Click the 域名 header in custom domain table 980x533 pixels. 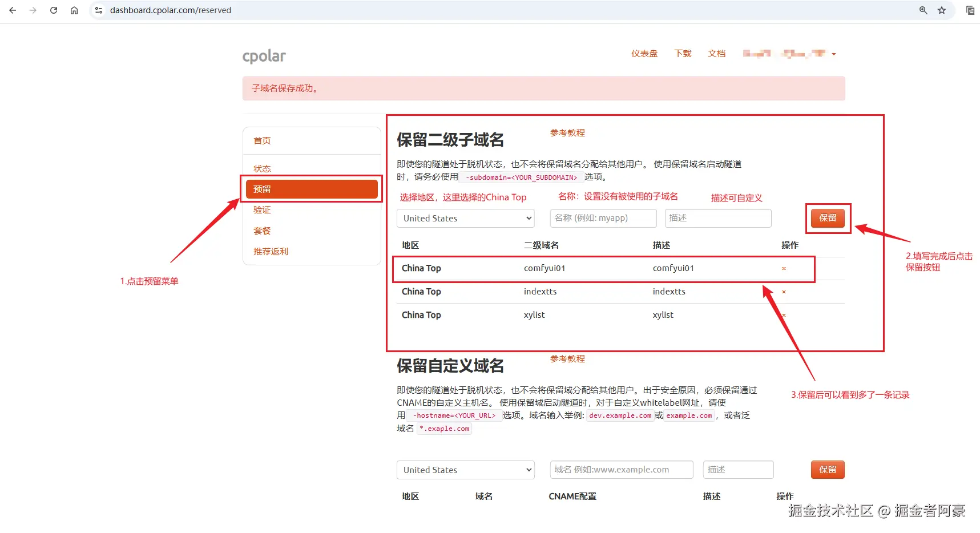(484, 496)
